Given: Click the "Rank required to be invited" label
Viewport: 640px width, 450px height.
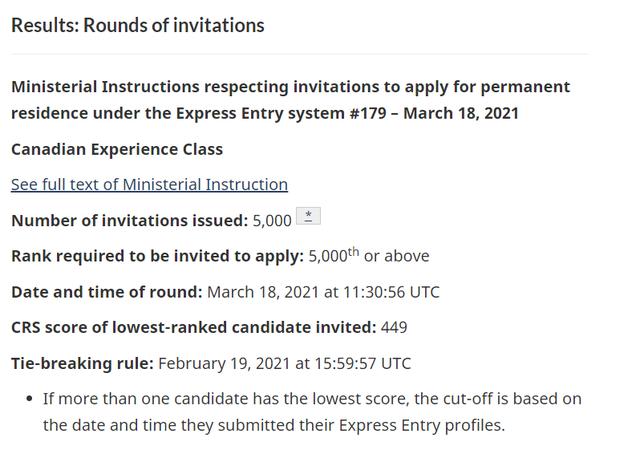Looking at the screenshot, I should pyautogui.click(x=157, y=256).
